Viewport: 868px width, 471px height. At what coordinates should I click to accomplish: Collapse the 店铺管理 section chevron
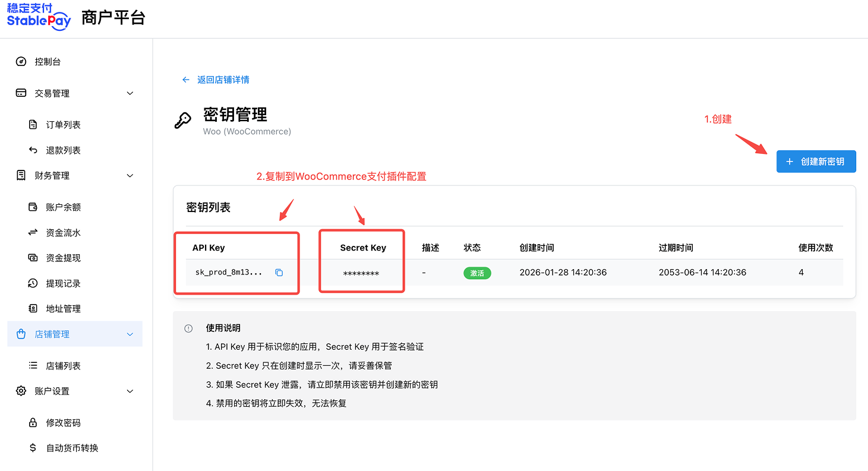(130, 334)
